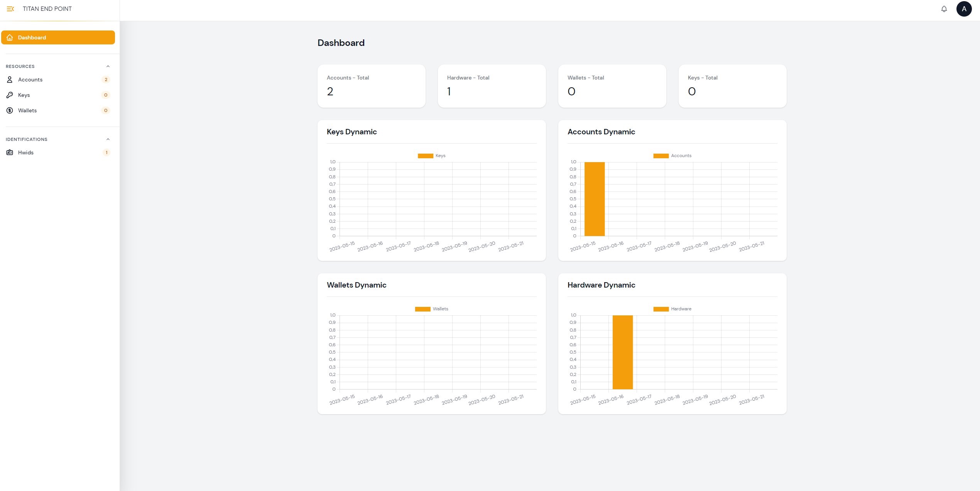Click the Hwids ID card icon
Viewport: 980px width, 491px height.
coord(10,152)
